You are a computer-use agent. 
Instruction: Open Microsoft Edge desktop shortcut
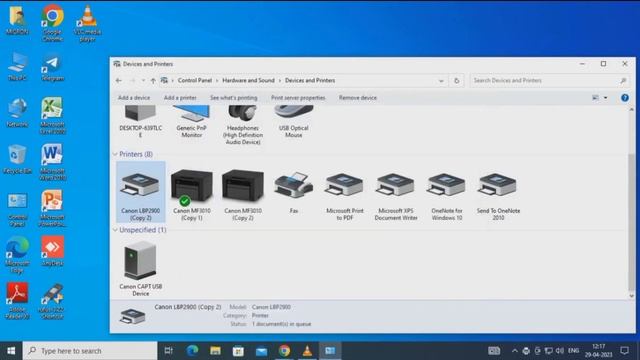(x=17, y=254)
